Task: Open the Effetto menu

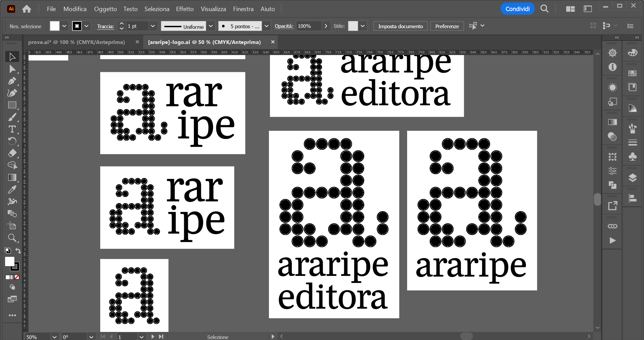Action: coord(185,9)
